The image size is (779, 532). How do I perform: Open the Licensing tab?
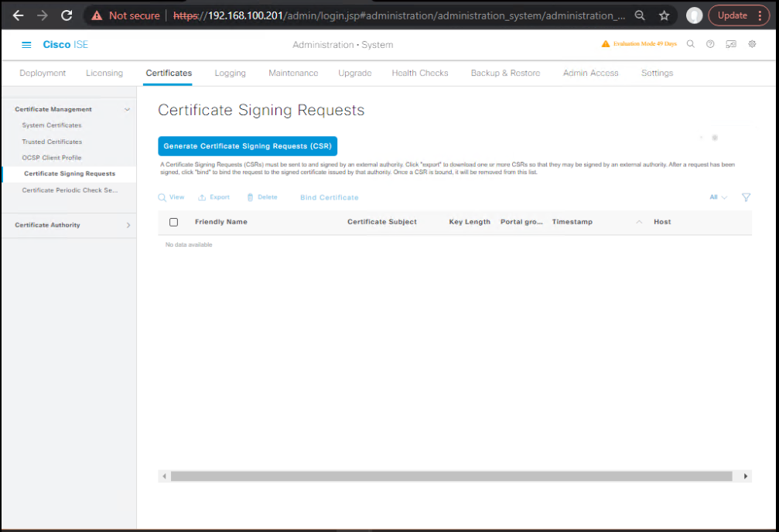pos(104,73)
